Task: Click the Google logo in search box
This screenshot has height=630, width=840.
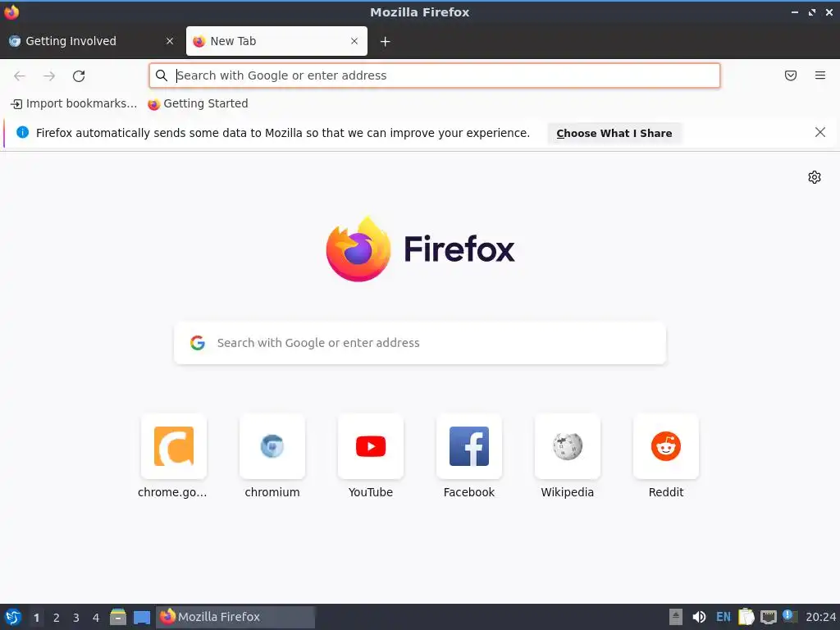Action: click(x=198, y=343)
